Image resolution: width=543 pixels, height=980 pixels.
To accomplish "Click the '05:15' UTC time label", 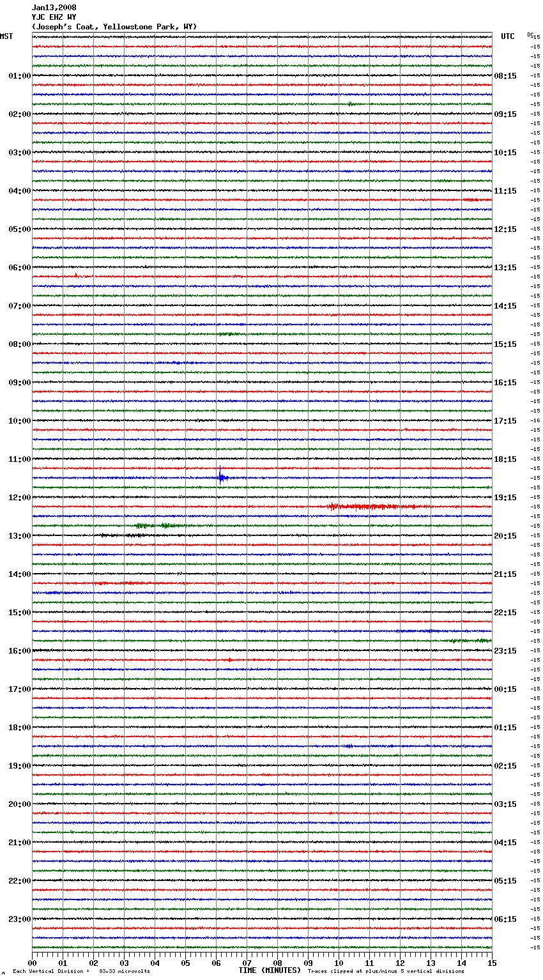I will (505, 881).
